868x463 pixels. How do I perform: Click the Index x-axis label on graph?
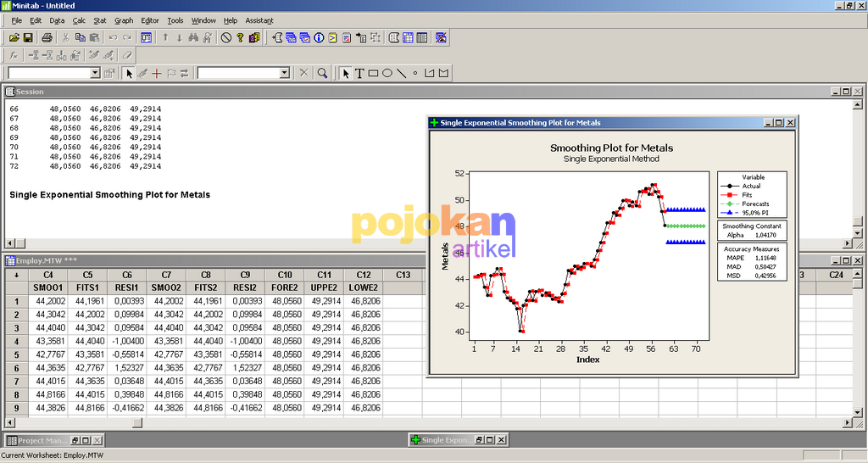point(588,360)
